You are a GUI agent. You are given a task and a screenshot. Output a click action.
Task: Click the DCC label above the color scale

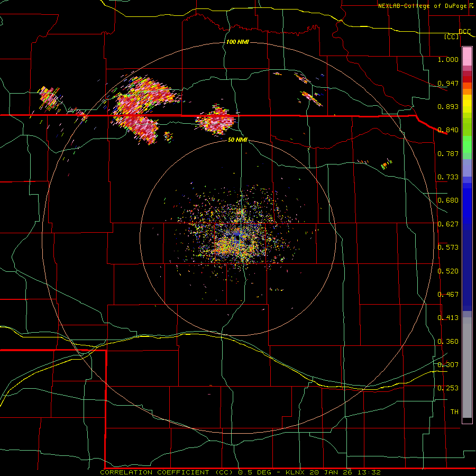(x=464, y=31)
